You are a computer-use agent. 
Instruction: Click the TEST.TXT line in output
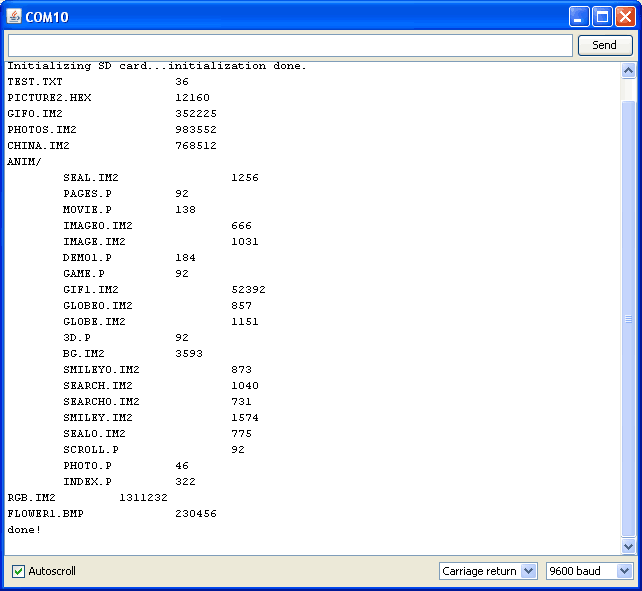point(35,82)
